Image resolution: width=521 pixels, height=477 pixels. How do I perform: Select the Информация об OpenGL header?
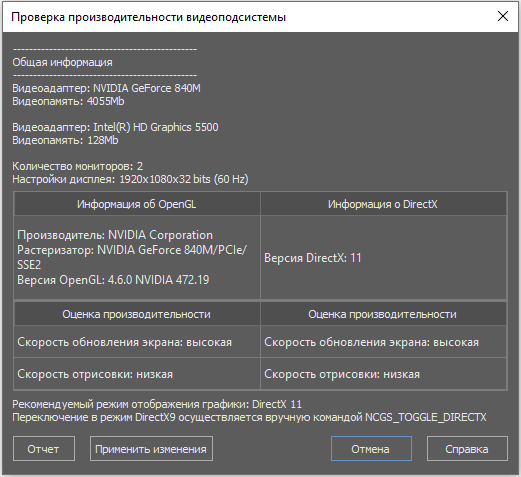137,204
